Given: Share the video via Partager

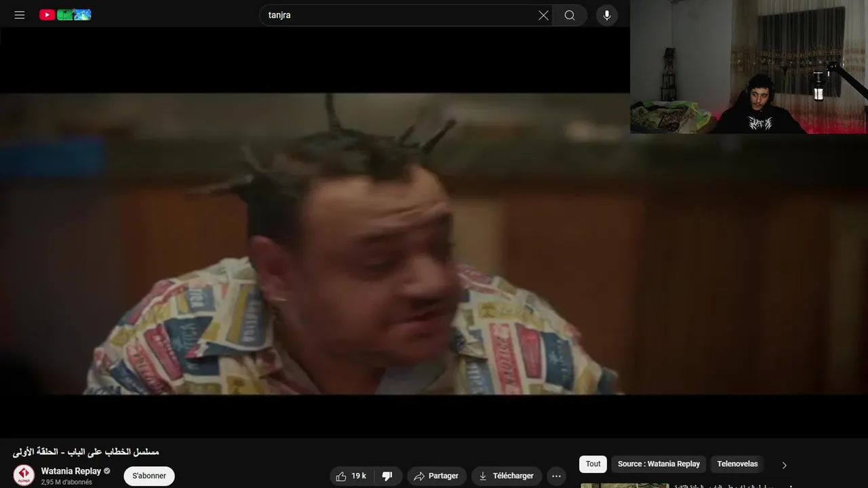Looking at the screenshot, I should pos(436,476).
